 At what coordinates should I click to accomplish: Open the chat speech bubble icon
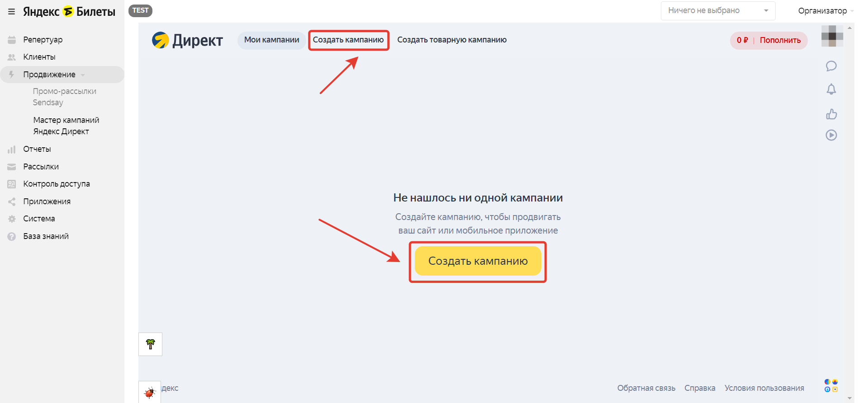click(831, 66)
